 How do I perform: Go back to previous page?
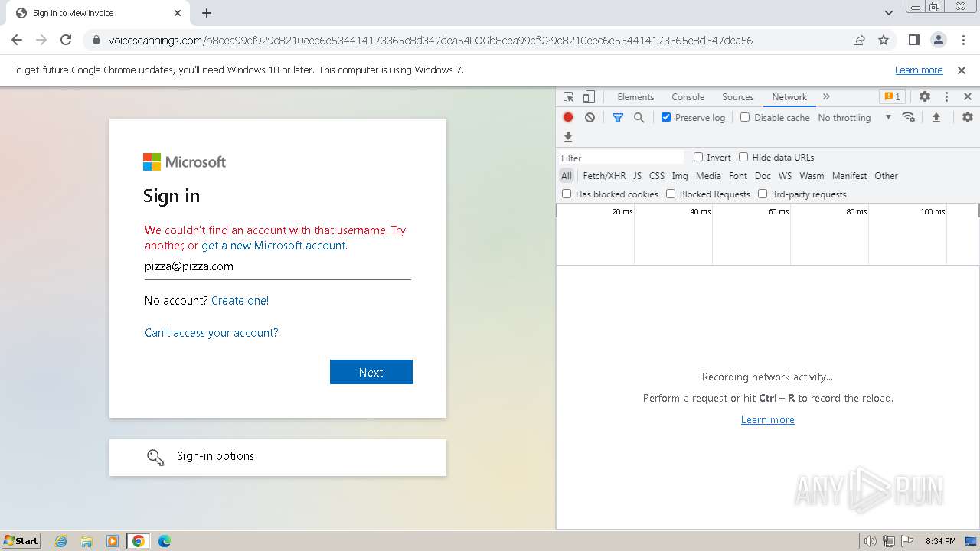click(17, 40)
